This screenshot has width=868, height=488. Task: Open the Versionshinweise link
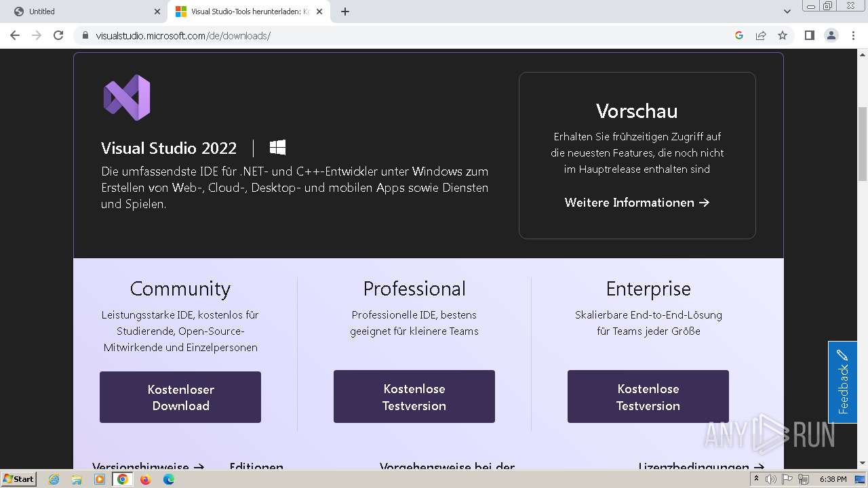tap(148, 467)
